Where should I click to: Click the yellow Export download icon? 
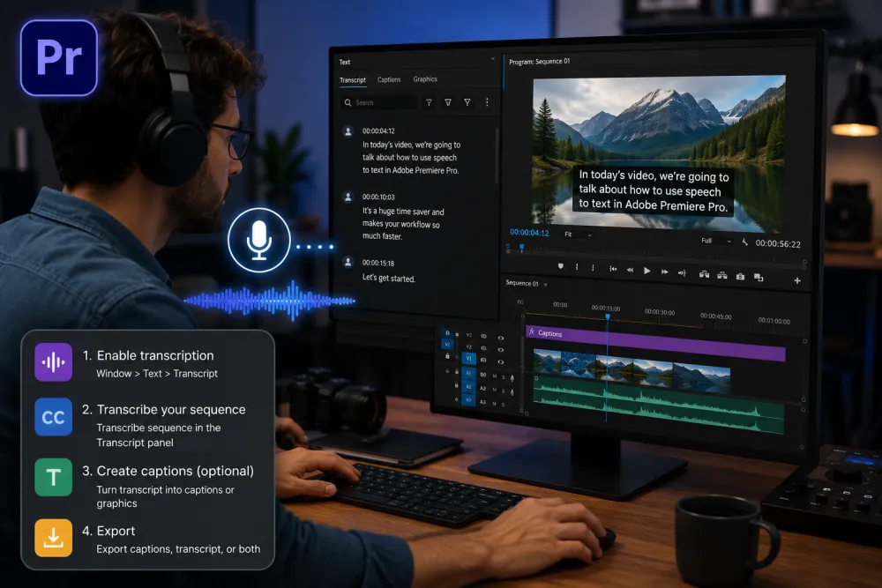point(54,538)
